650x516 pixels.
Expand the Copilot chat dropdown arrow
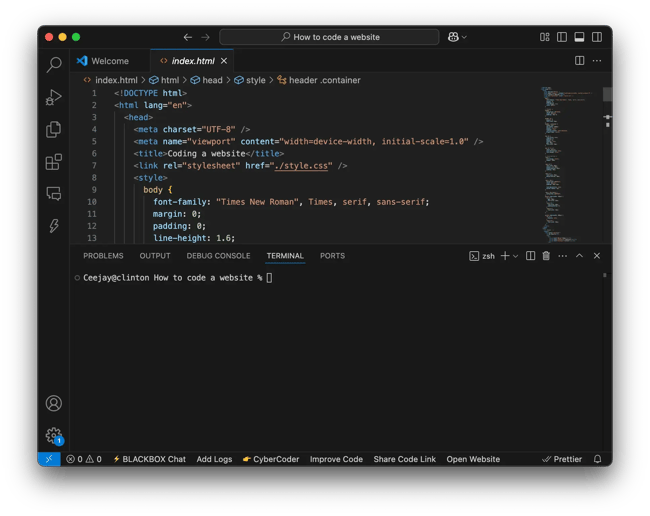[x=464, y=37]
